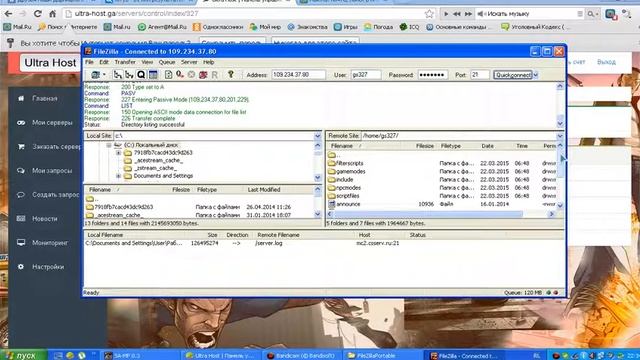Sort local list by Last Modified column
640x360 pixels.
click(264, 190)
